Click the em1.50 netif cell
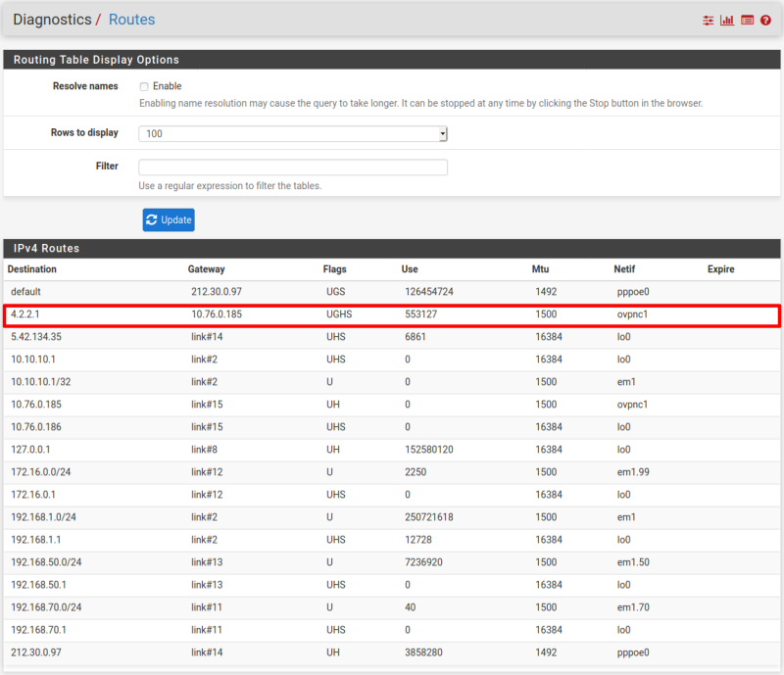784x675 pixels. click(x=633, y=561)
